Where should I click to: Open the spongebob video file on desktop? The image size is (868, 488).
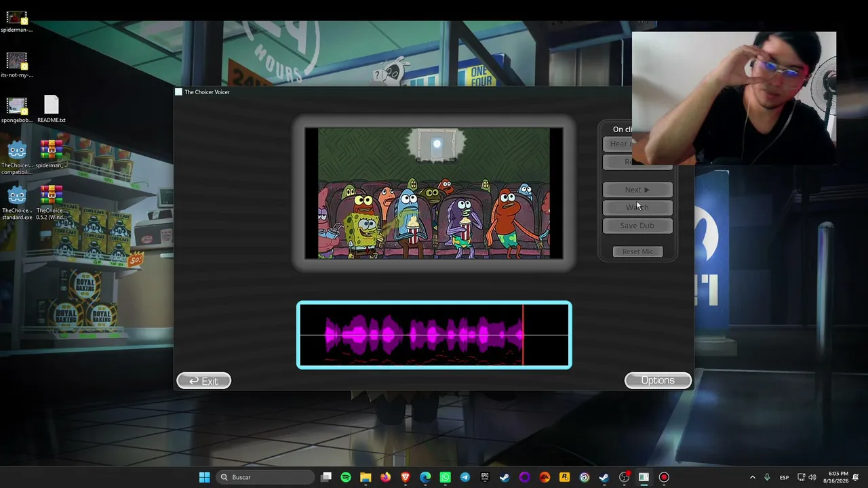tap(17, 110)
